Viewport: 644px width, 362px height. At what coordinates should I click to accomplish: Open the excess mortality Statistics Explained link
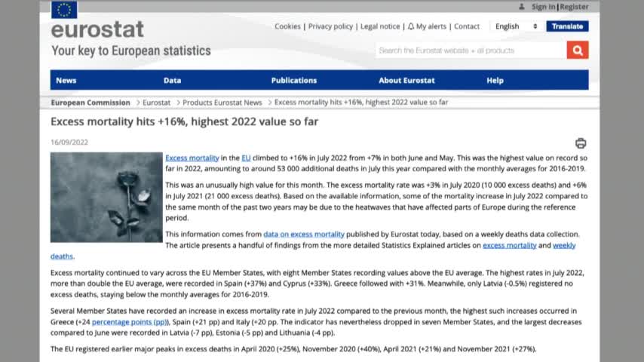coord(509,245)
